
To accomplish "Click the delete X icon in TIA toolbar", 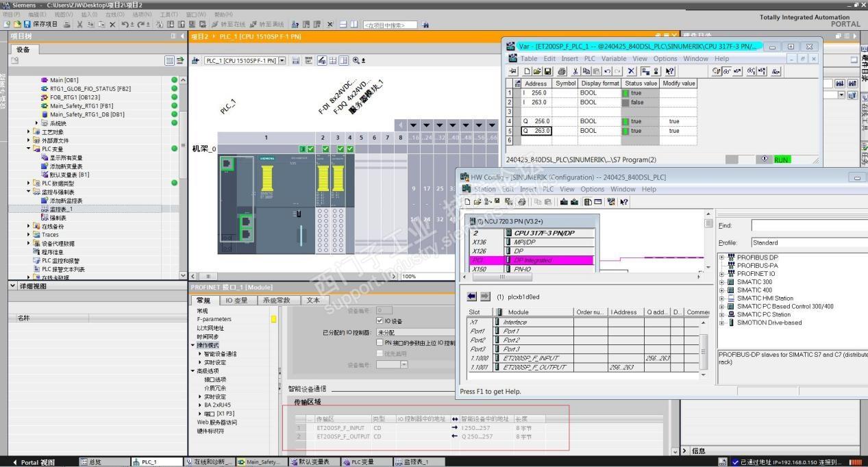I will [112, 24].
